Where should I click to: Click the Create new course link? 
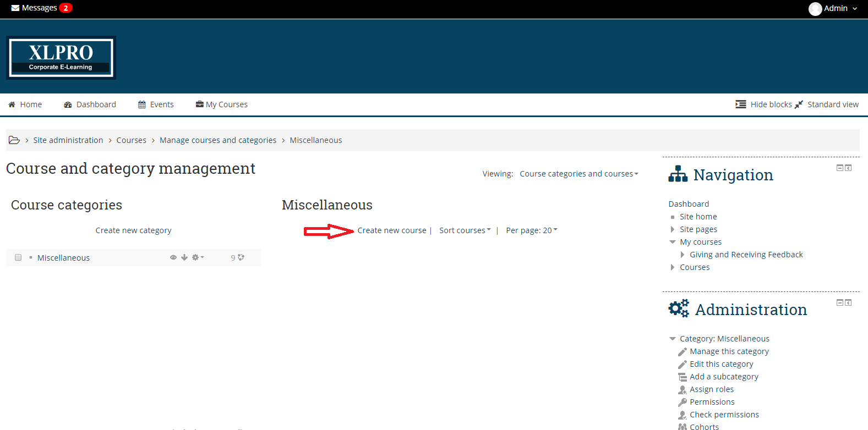click(x=391, y=230)
